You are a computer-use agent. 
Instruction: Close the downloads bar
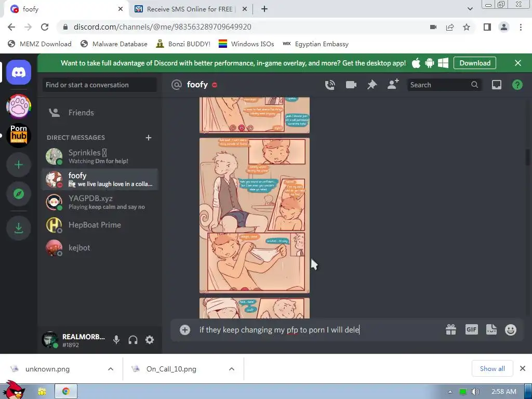coord(523,368)
